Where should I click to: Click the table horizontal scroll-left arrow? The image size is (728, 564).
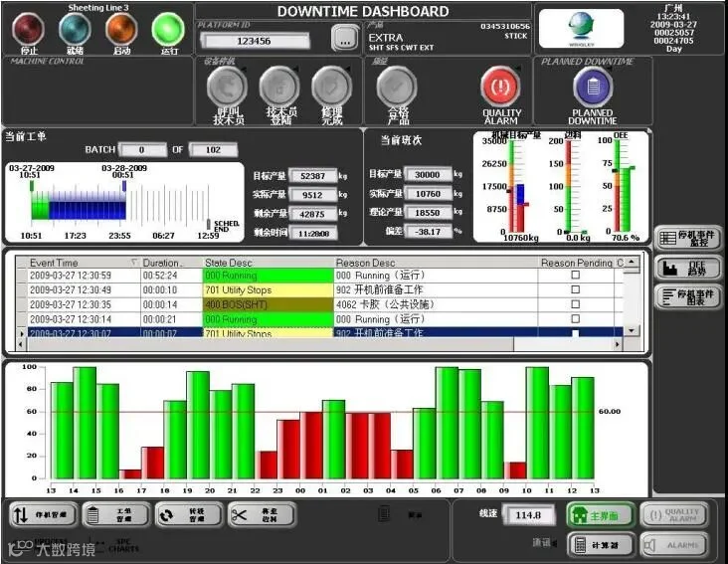(21, 344)
